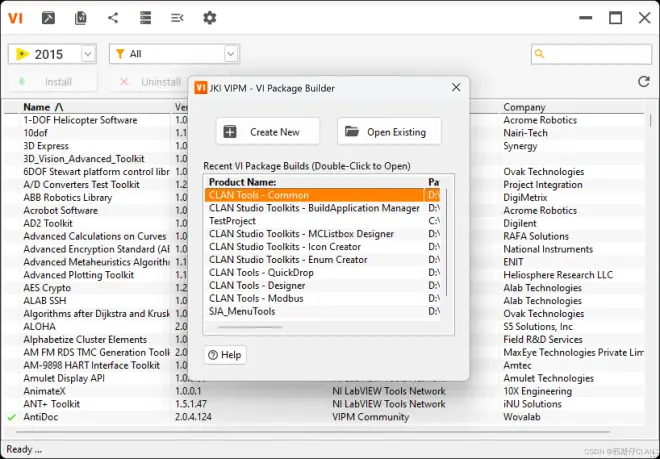This screenshot has height=459, width=660.
Task: Click the recent builds horizontal scrollbar
Action: point(250,327)
